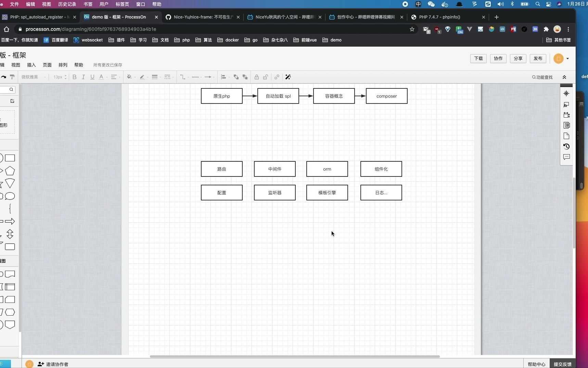Bring selected shape to front
This screenshot has height=368, width=588.
click(x=236, y=77)
